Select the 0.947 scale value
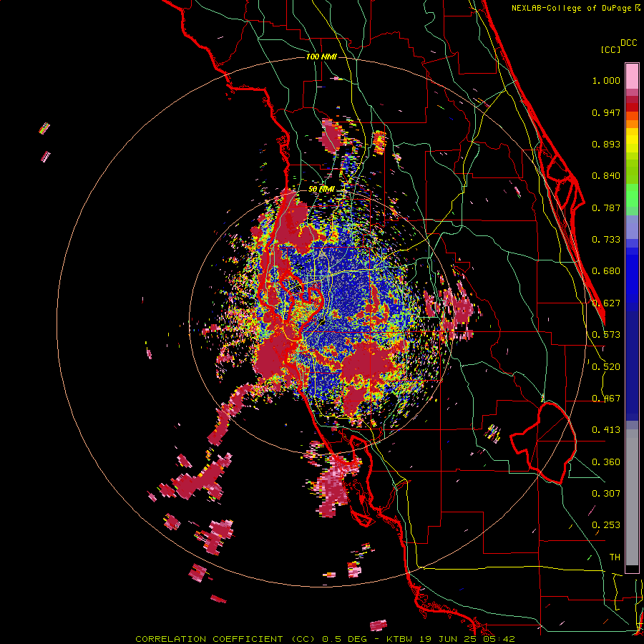The width and height of the screenshot is (644, 644). point(606,112)
